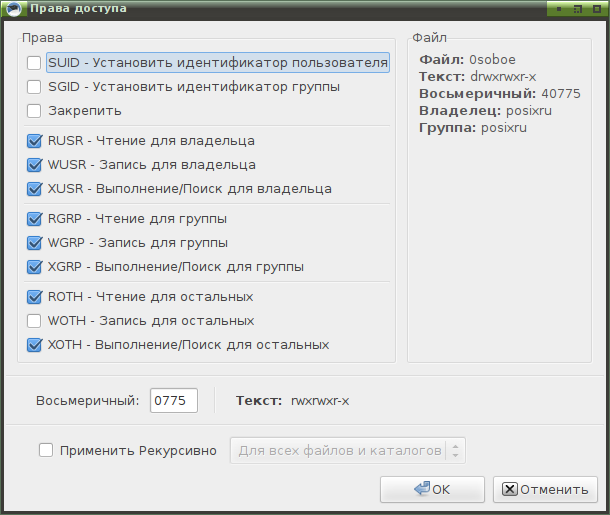Restore down the Права доступа window
610x515 pixels.
click(578, 9)
